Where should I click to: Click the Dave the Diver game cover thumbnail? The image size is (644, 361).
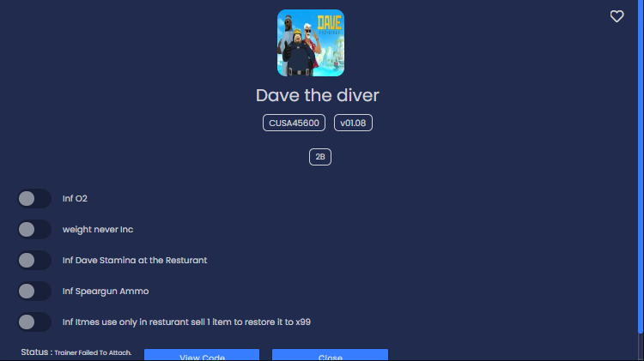pos(311,43)
